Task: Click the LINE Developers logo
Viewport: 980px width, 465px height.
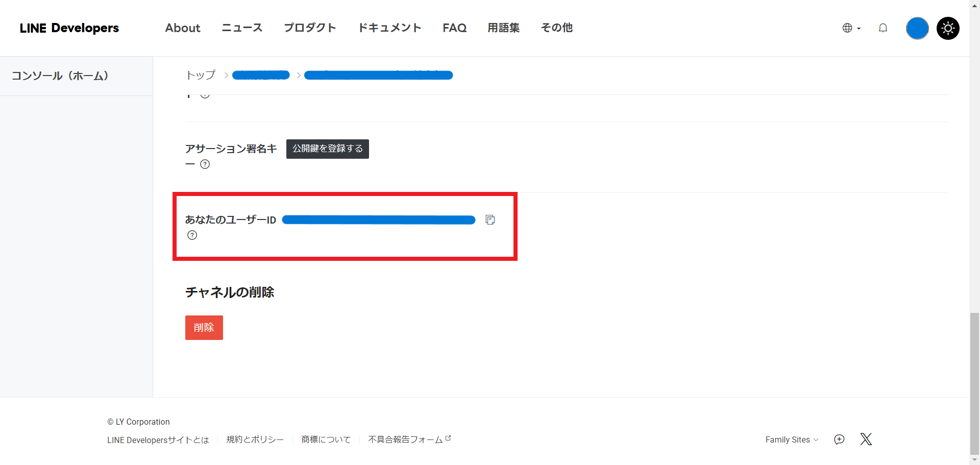Action: (x=69, y=28)
